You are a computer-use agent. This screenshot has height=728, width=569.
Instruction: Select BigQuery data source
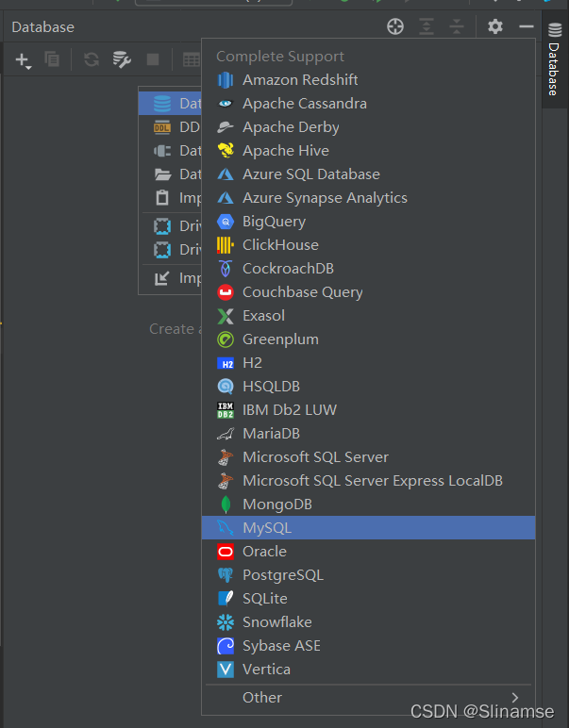368,222
